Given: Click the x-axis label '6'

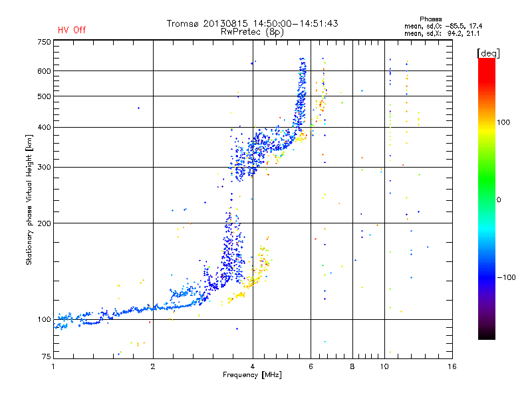Looking at the screenshot, I should (311, 366).
